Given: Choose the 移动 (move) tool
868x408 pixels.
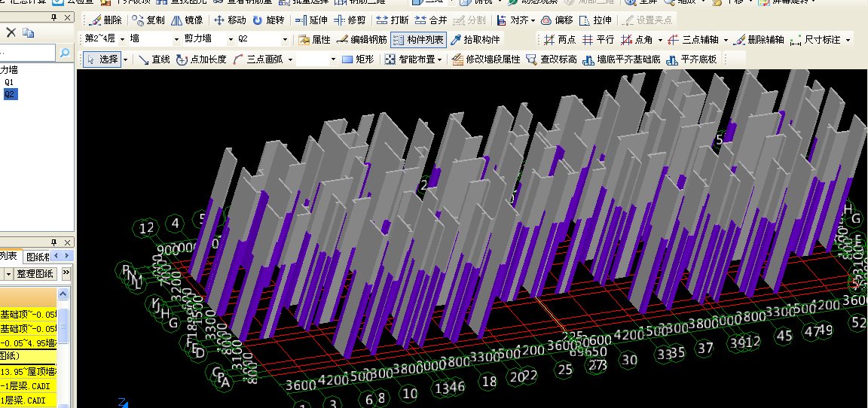Looking at the screenshot, I should (230, 20).
